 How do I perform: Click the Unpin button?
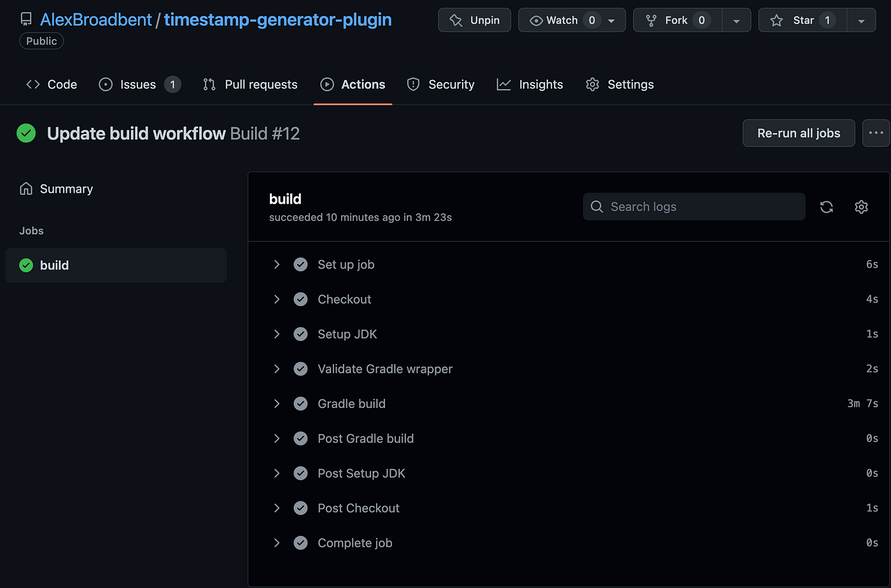[x=474, y=20]
